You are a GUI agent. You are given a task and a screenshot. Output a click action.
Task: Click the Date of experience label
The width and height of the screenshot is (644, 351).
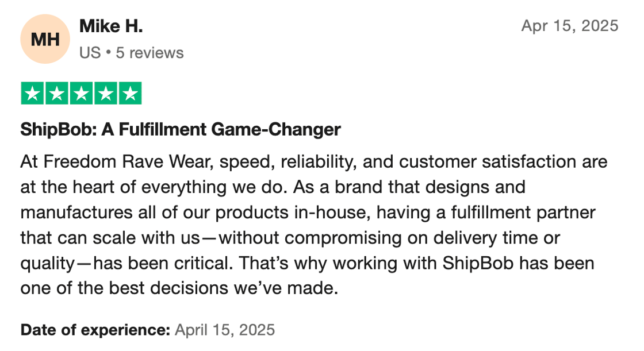(x=95, y=330)
